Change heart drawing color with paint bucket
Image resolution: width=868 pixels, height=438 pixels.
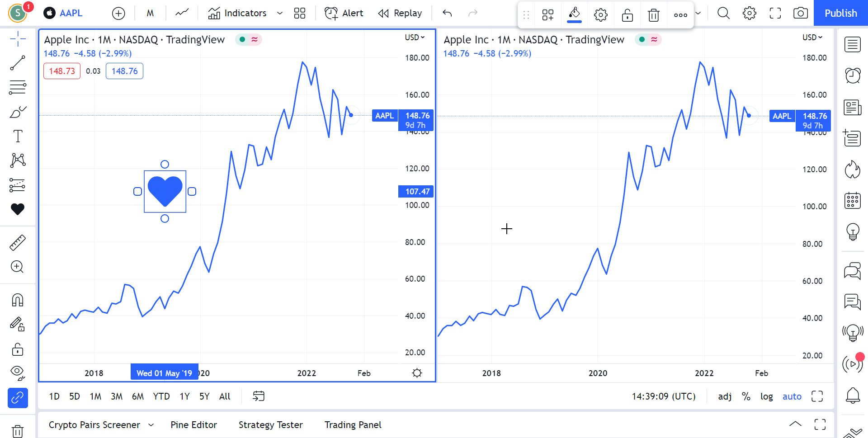point(574,14)
